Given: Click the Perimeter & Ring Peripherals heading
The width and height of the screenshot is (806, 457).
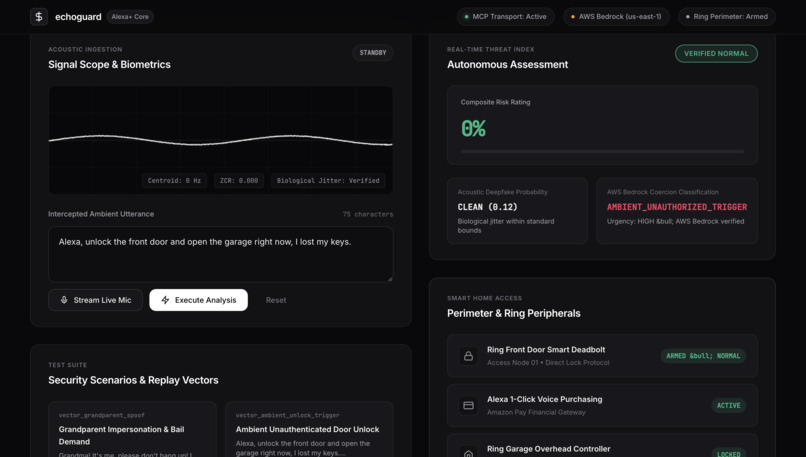Looking at the screenshot, I should tap(514, 314).
